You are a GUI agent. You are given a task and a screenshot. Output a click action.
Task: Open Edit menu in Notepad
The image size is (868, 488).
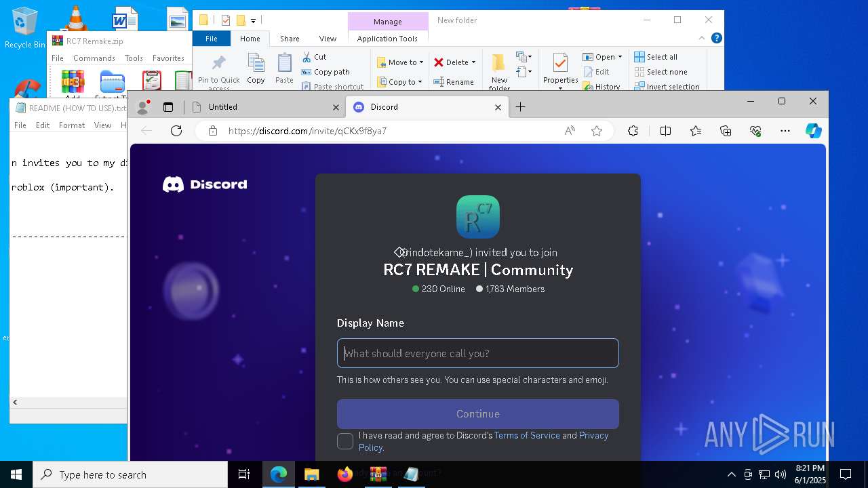click(43, 125)
